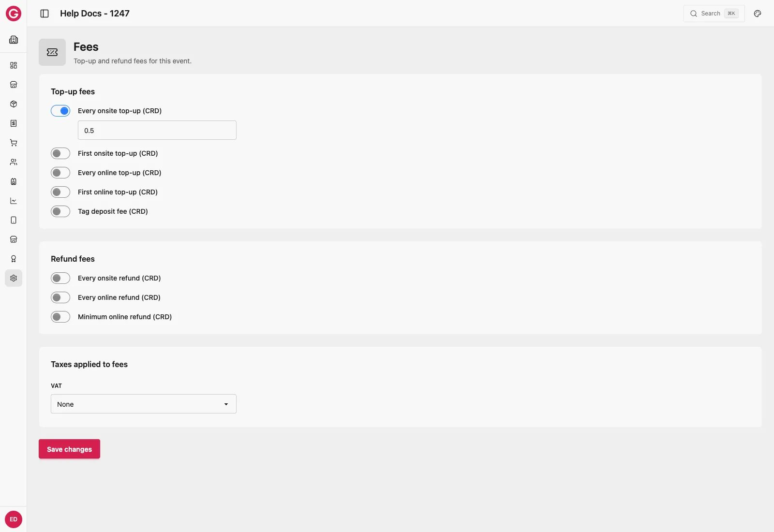Click the Top-up fees heading

pos(73,91)
